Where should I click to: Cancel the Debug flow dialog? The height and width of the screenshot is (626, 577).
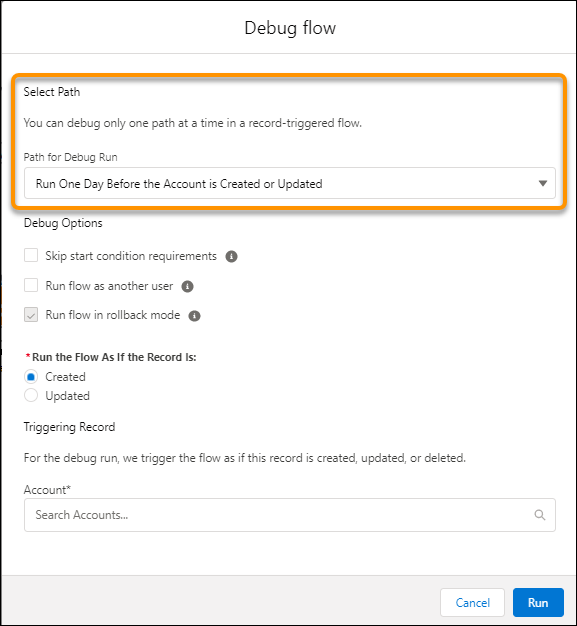point(472,602)
